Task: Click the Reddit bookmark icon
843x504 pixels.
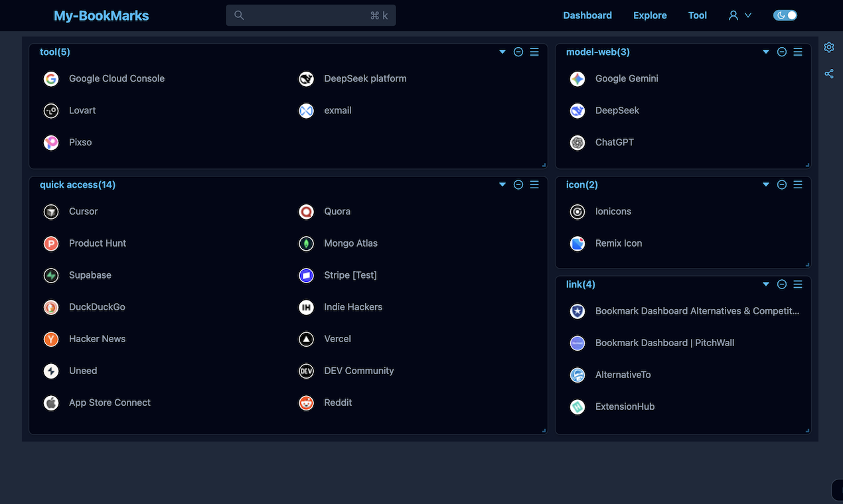Action: pyautogui.click(x=306, y=403)
